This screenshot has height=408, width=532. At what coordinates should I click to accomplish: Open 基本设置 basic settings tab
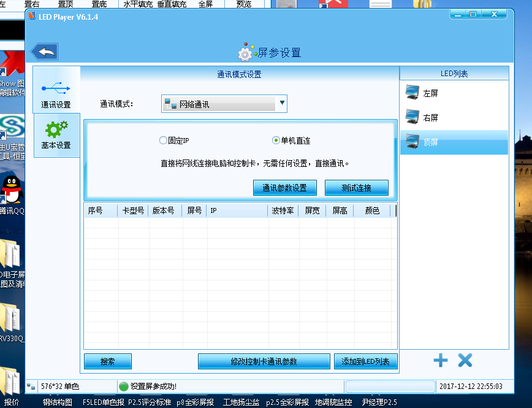point(56,135)
